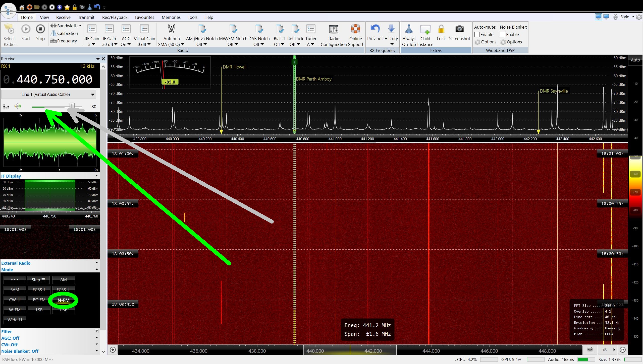Open the Memories ribbon tab
Image resolution: width=643 pixels, height=364 pixels.
[171, 17]
